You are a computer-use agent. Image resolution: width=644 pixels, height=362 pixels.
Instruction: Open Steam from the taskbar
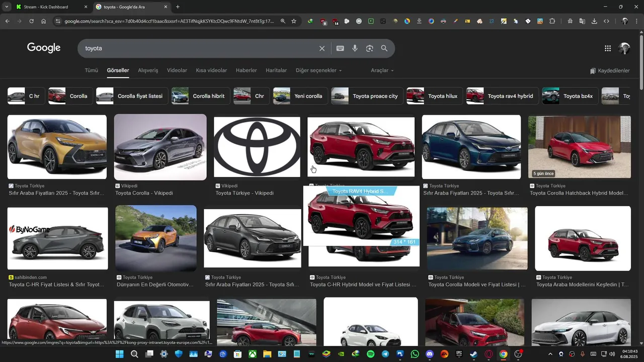click(473, 354)
